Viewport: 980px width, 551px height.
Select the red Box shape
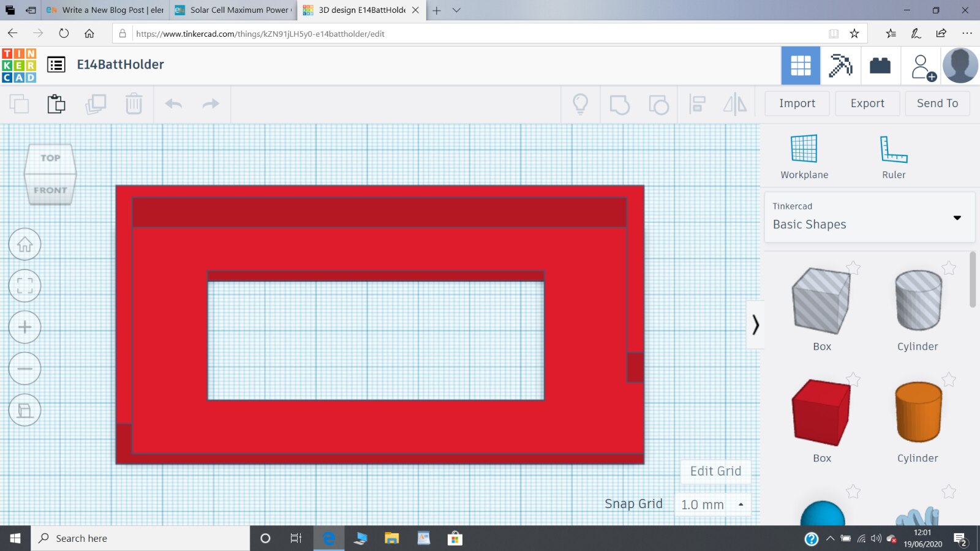(821, 413)
